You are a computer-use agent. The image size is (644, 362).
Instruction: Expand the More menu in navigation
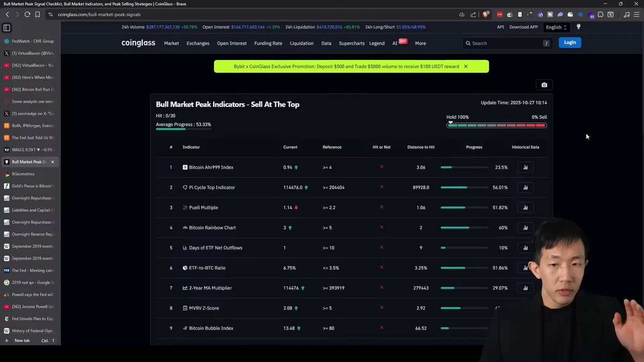coord(420,43)
